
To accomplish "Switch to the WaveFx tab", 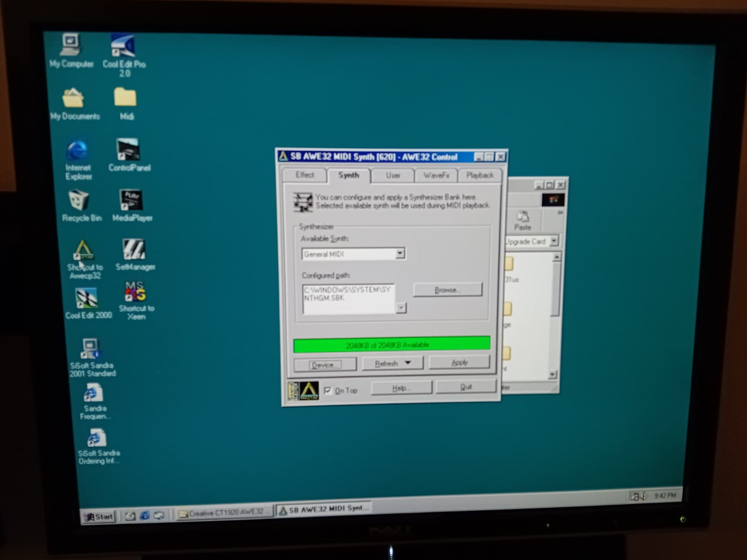I will (x=436, y=175).
